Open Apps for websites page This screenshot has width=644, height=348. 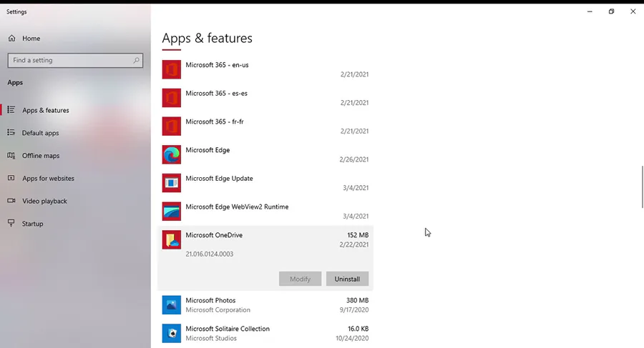[48, 179]
